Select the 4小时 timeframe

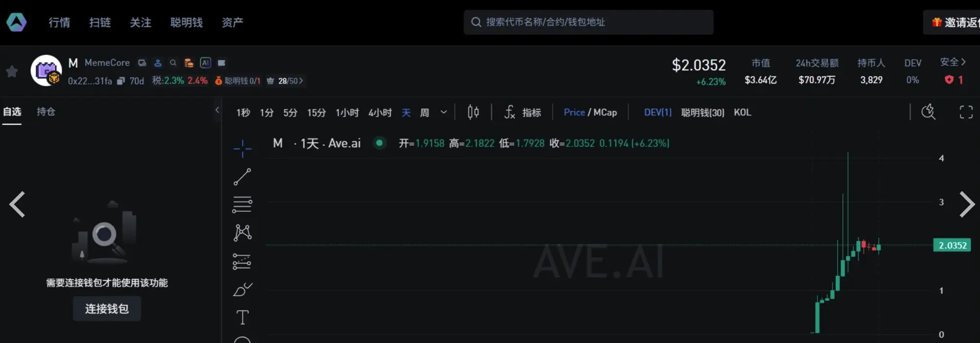[x=380, y=113]
